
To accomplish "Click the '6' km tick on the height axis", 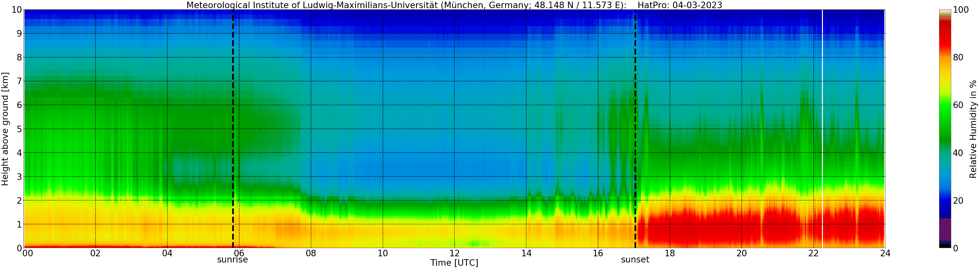I will coord(19,105).
